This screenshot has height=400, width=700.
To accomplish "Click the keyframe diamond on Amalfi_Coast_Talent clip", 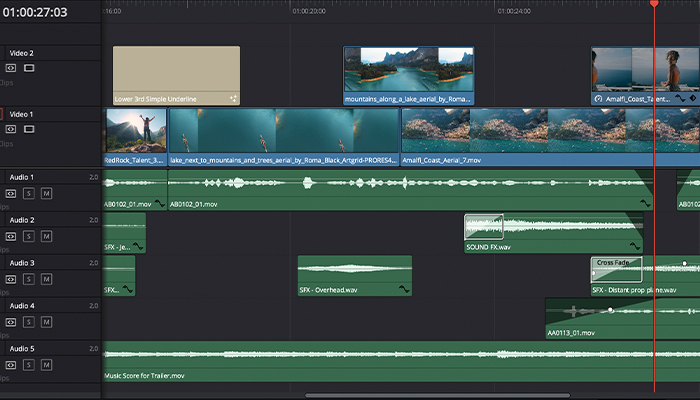I will click(x=693, y=99).
